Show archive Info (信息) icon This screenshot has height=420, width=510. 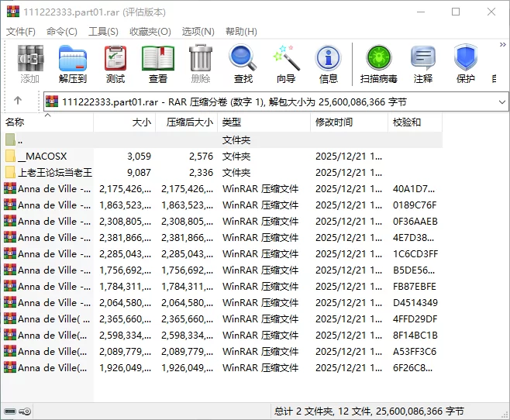[329, 64]
